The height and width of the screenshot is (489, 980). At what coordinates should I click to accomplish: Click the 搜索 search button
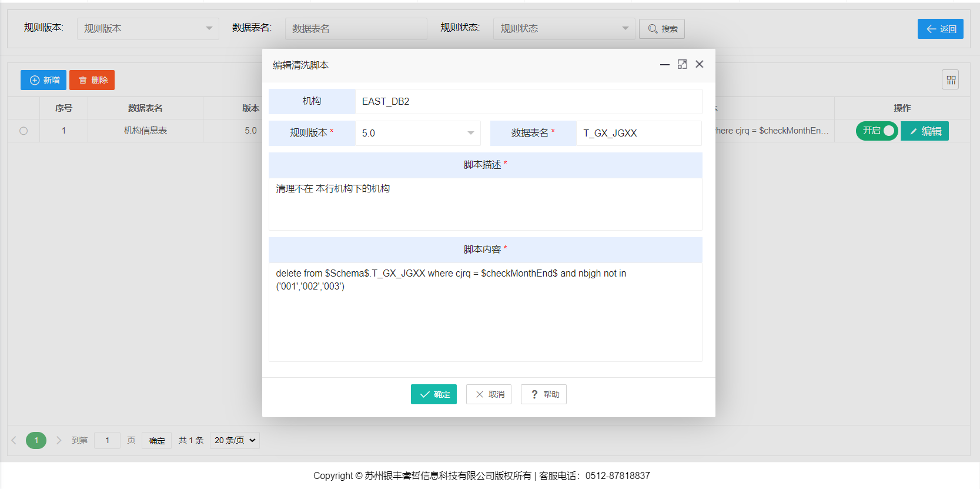(x=662, y=29)
